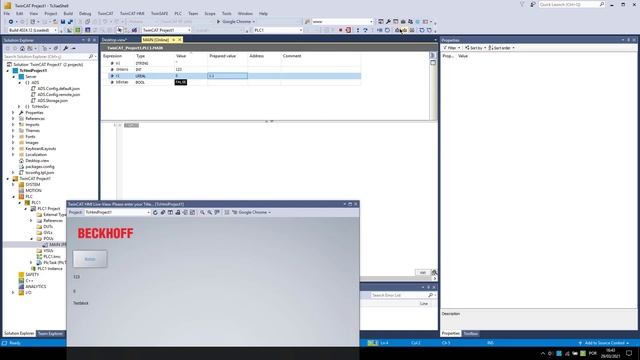The width and height of the screenshot is (640, 360).
Task: Click the wrench icon in top toolbar
Action: pyautogui.click(x=388, y=22)
